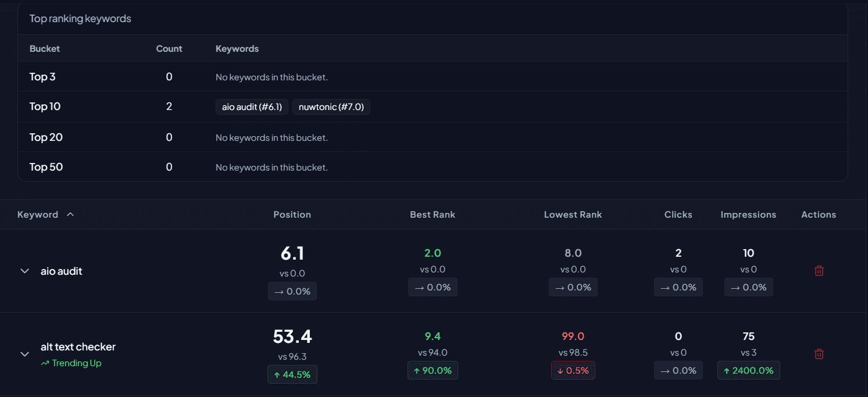Select the Top 10 bucket row label
This screenshot has height=397, width=868.
[x=45, y=107]
